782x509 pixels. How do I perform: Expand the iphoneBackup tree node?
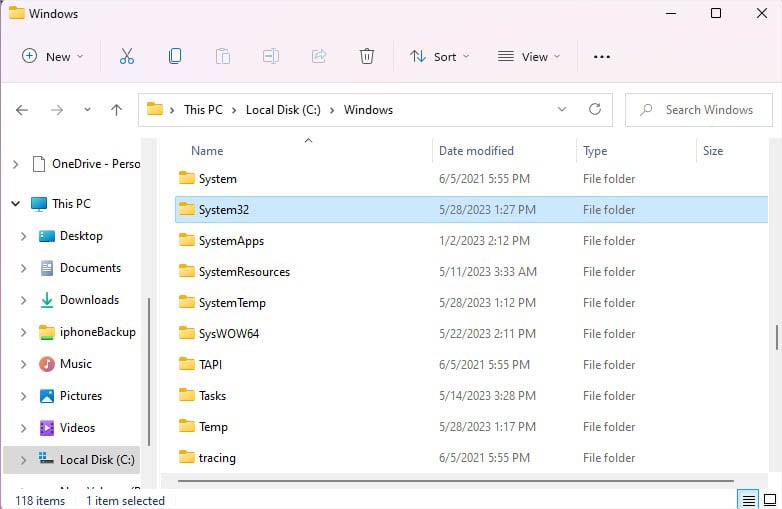pyautogui.click(x=23, y=332)
